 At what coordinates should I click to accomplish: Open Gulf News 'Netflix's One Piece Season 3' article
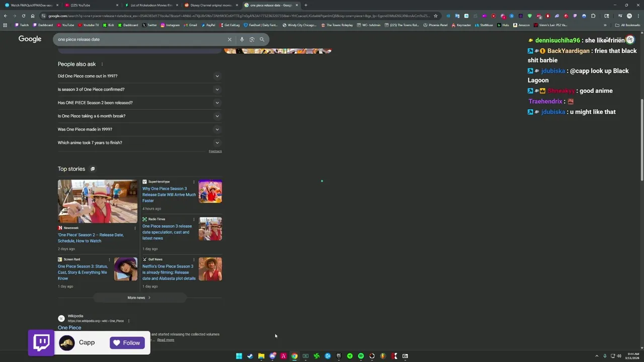click(x=169, y=273)
